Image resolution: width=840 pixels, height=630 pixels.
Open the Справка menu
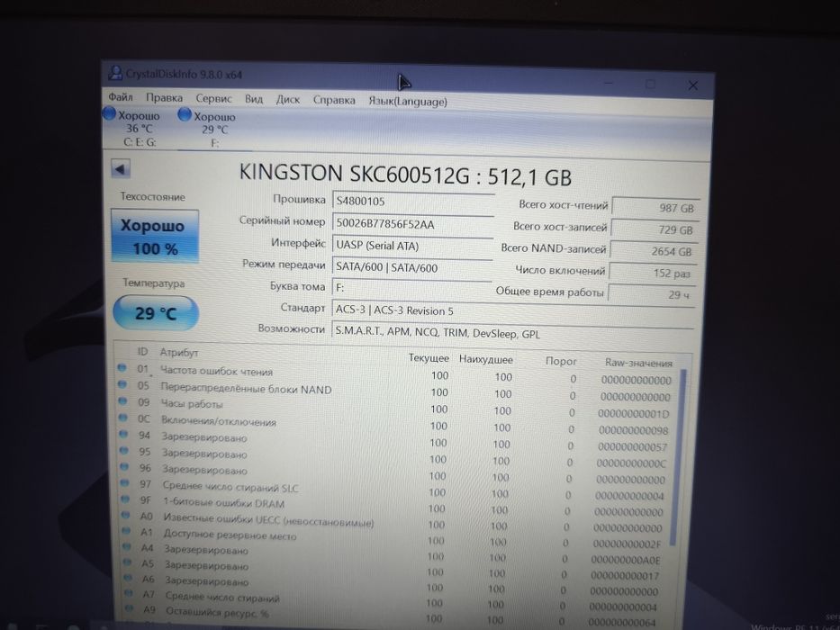pos(334,100)
